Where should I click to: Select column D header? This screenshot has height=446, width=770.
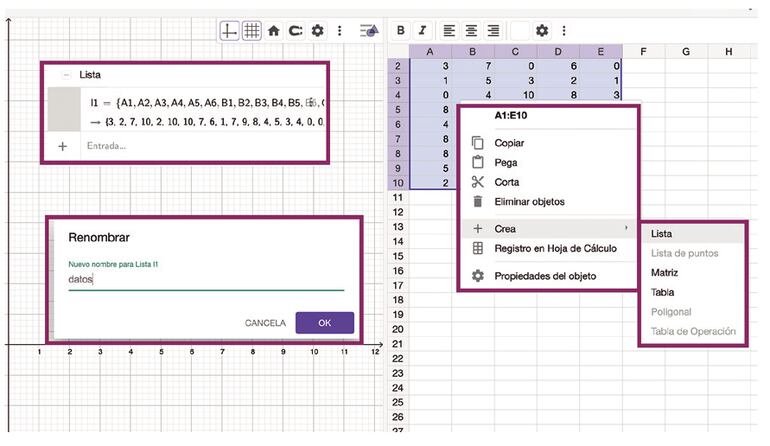click(x=558, y=52)
